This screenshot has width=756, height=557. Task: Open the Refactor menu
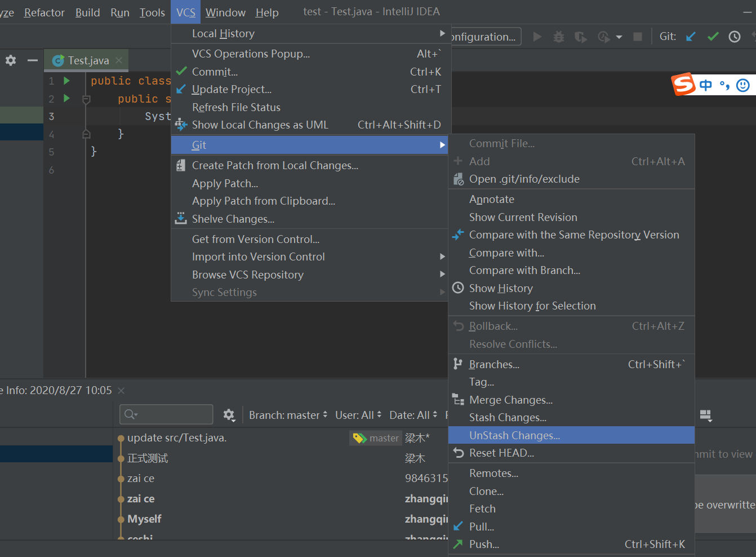click(x=45, y=12)
